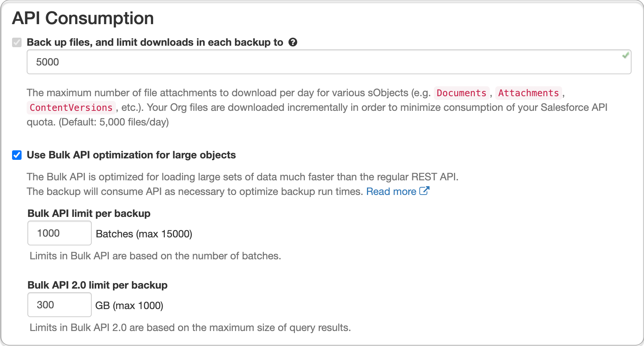Click the Documents code token
Viewport: 644px width, 346px height.
[x=462, y=93]
